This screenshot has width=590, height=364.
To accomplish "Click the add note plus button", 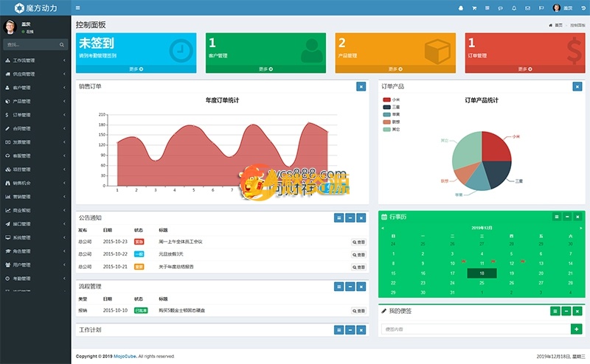I will tap(576, 329).
